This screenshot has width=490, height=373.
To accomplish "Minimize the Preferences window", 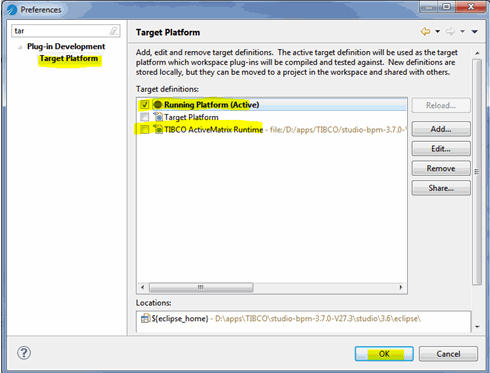I will 429,6.
